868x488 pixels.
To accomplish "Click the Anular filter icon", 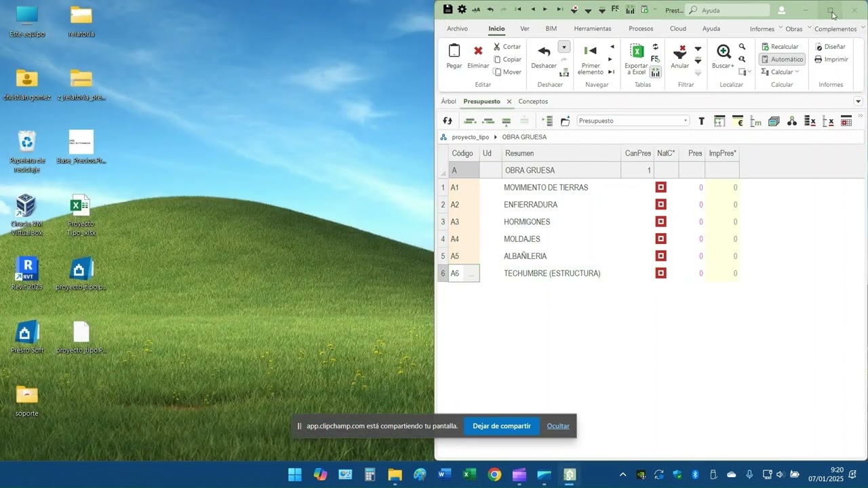I will [679, 52].
